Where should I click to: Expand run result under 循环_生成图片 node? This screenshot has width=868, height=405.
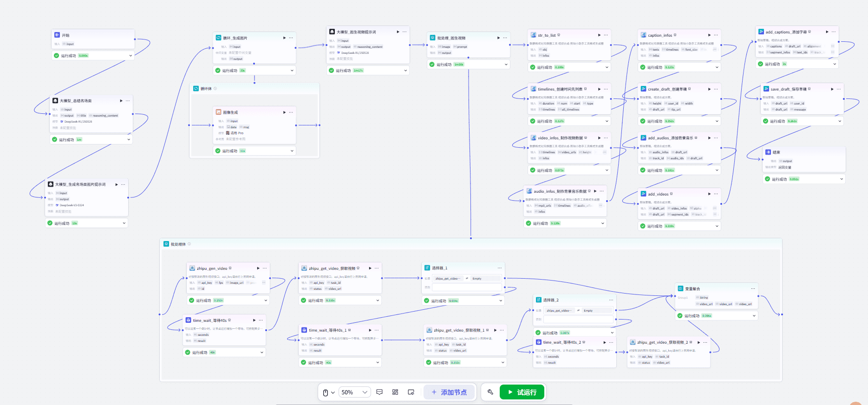tap(292, 71)
